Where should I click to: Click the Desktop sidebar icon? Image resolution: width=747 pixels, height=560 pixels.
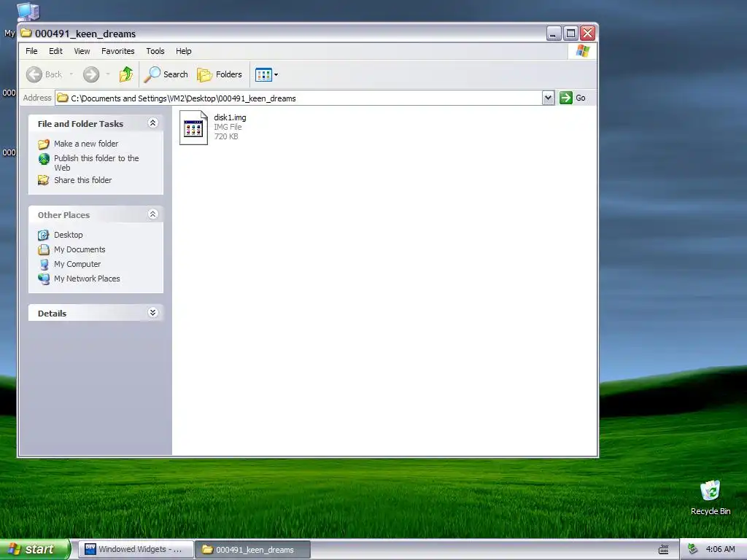pos(44,235)
